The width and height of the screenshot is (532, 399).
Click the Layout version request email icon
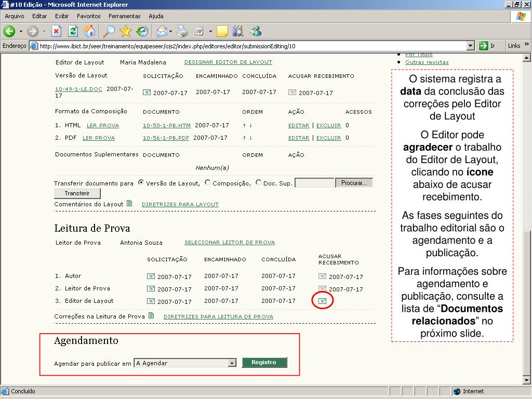click(147, 92)
